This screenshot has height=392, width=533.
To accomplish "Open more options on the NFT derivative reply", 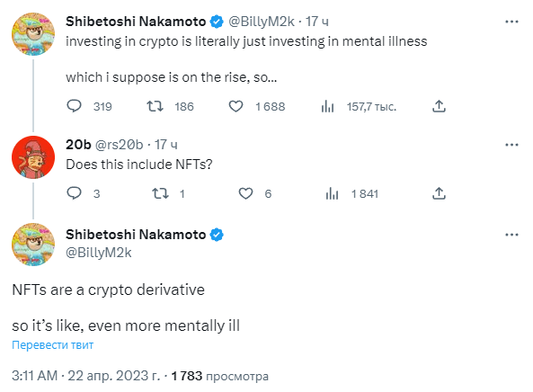I will [x=511, y=235].
